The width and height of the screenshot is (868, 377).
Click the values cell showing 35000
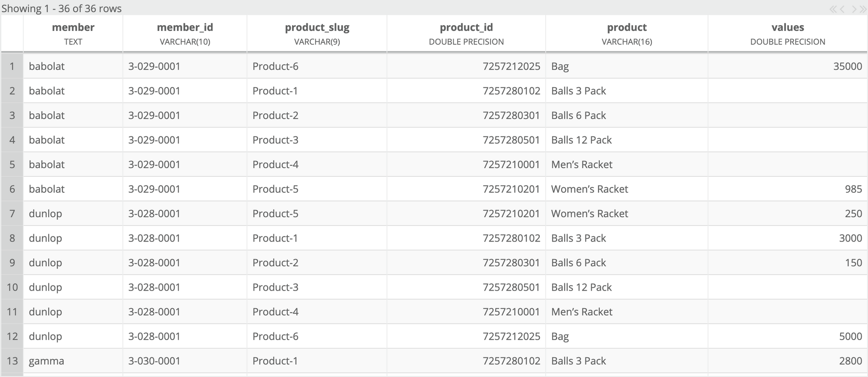click(787, 66)
